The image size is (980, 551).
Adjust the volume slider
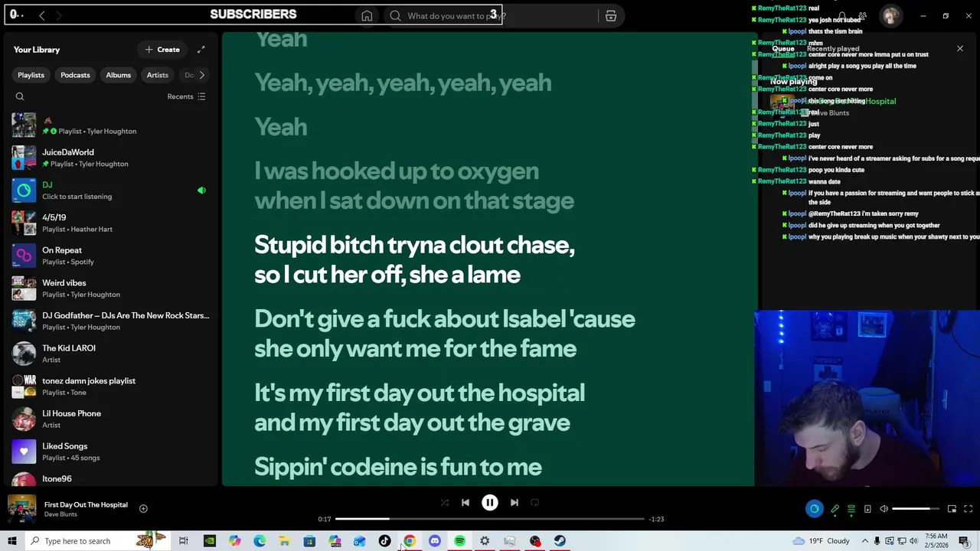[916, 509]
